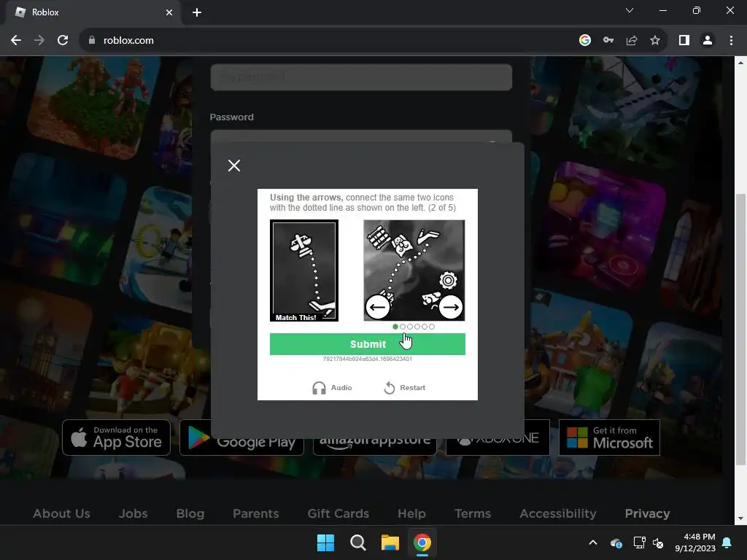The width and height of the screenshot is (747, 560).
Task: Open the Jobs footer link
Action: [x=133, y=513]
